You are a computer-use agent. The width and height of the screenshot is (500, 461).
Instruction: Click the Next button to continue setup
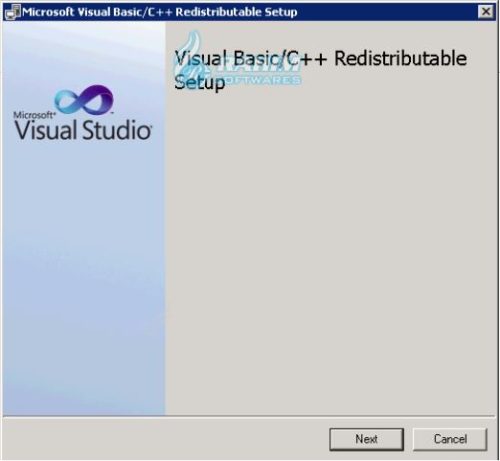(x=366, y=439)
